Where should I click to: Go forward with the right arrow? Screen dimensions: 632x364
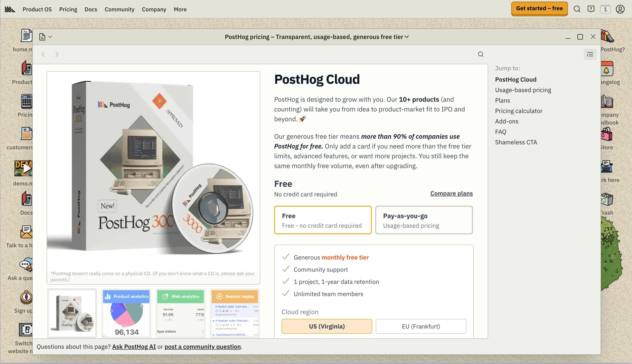tap(57, 54)
